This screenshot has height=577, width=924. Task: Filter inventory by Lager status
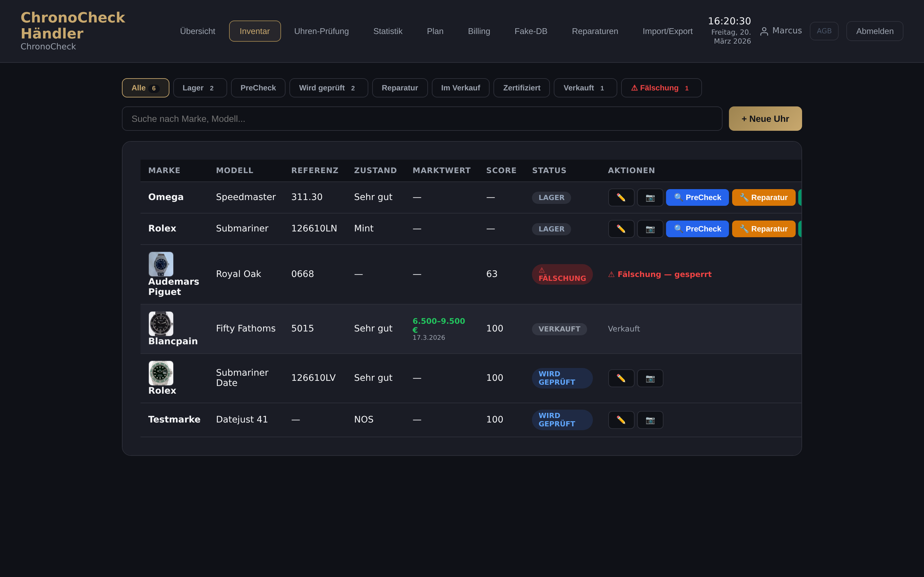click(x=200, y=88)
